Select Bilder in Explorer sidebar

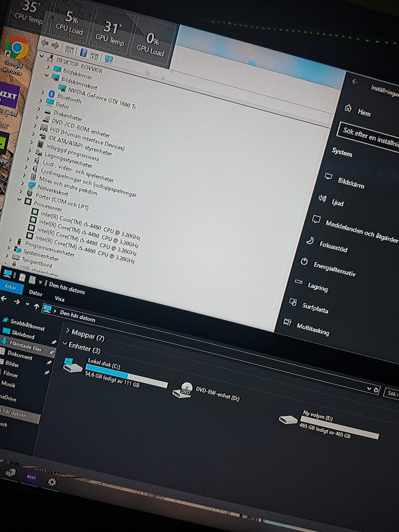tap(10, 363)
